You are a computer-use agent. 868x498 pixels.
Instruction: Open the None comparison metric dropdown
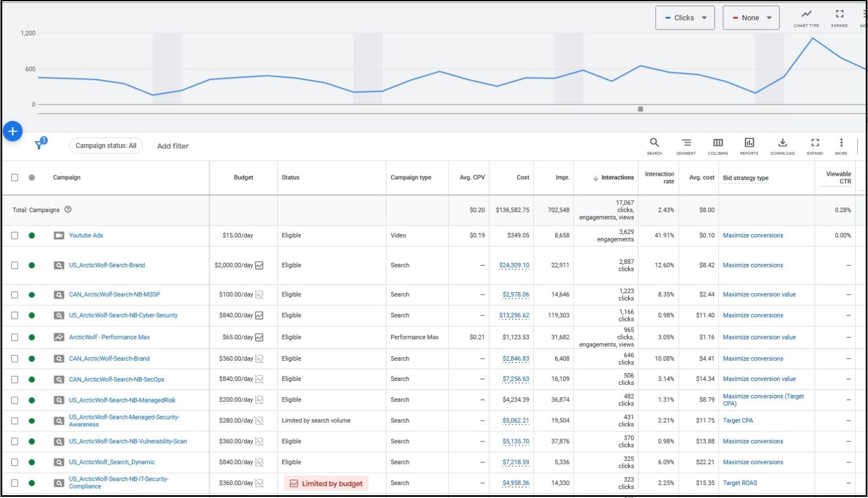pos(750,18)
